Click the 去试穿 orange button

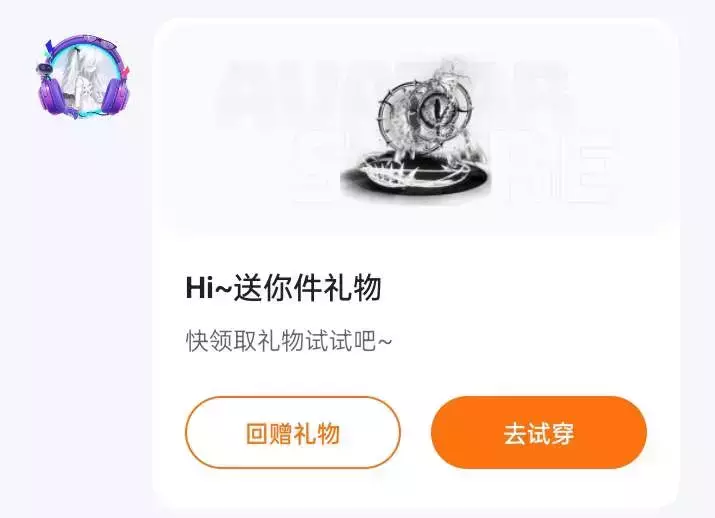539,433
